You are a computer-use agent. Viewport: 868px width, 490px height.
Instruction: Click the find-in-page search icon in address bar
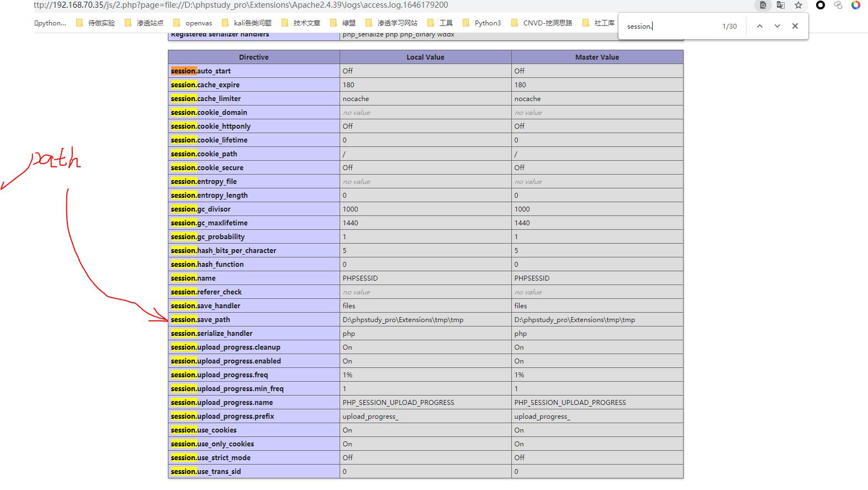[763, 5]
